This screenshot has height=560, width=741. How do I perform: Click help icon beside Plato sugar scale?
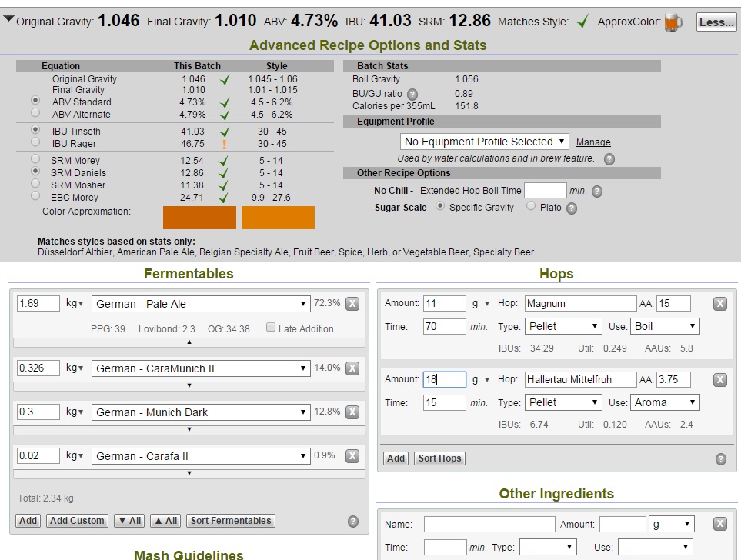click(572, 208)
